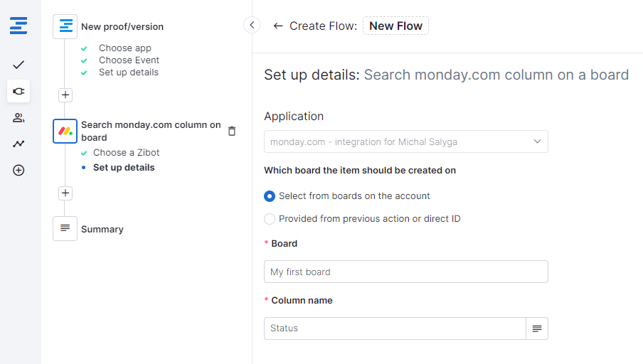643x364 pixels.
Task: Delete the Search monday.com column step
Action: [x=231, y=131]
